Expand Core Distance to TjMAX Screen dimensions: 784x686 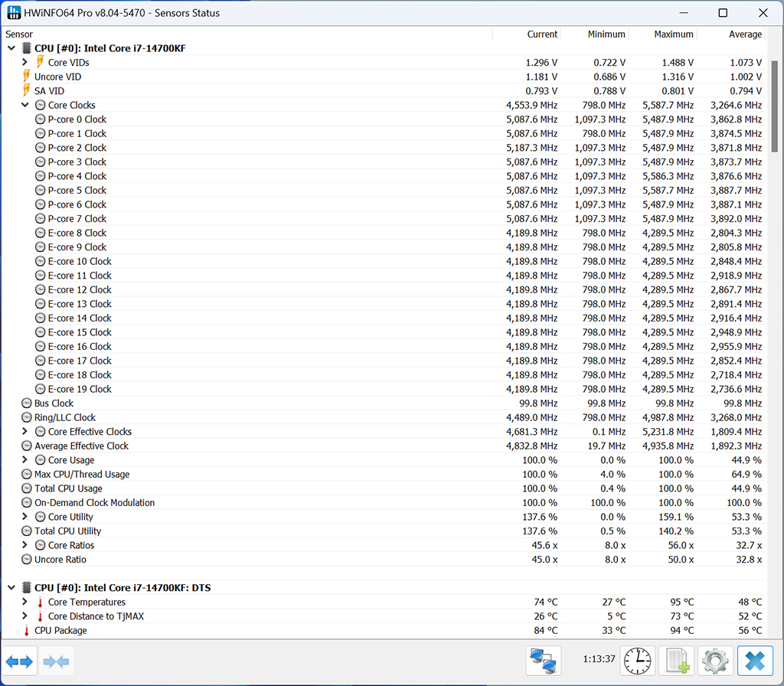point(25,616)
